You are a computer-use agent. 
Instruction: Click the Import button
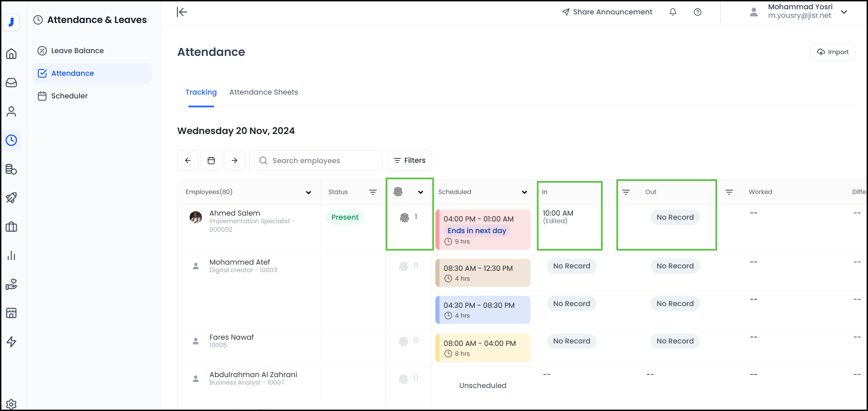tap(833, 52)
